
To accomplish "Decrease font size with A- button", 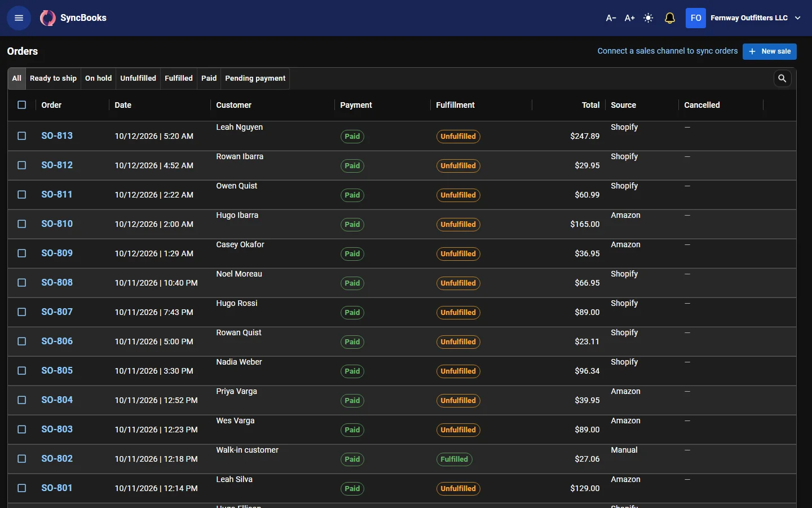I will click(611, 18).
